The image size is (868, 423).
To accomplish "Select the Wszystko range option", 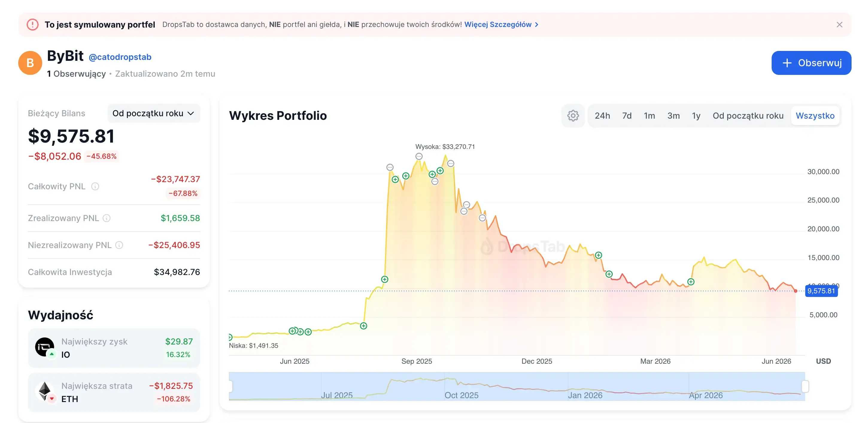I will 815,116.
